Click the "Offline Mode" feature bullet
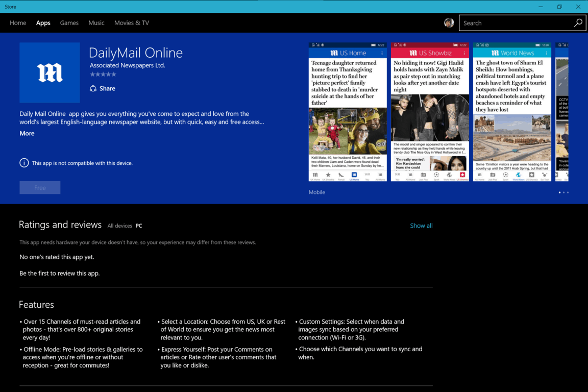Screen dimensions: 588x392 point(81,357)
